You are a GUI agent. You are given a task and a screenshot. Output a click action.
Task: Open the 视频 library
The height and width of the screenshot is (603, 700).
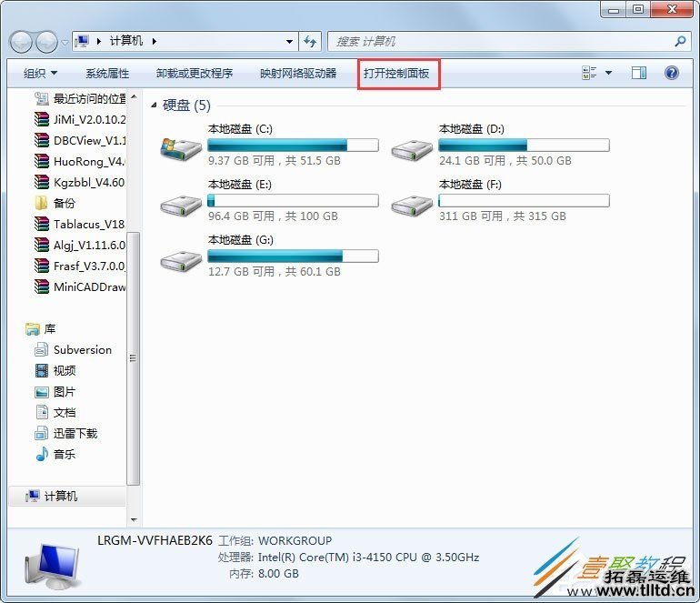click(55, 371)
